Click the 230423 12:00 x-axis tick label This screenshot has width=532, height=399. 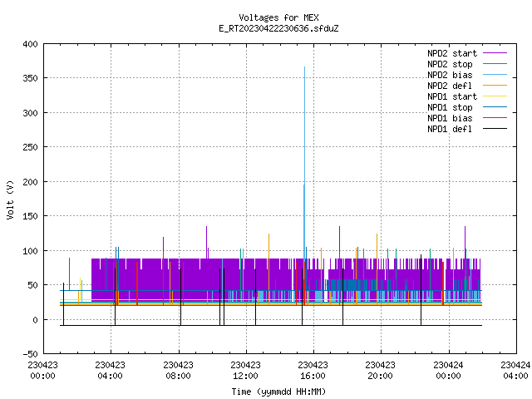coord(245,371)
